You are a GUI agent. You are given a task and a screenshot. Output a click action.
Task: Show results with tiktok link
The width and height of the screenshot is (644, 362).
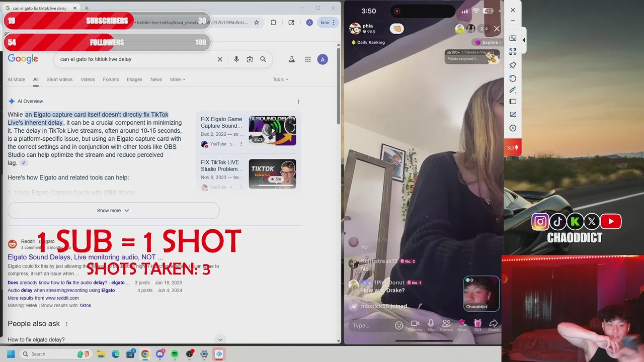click(x=86, y=306)
